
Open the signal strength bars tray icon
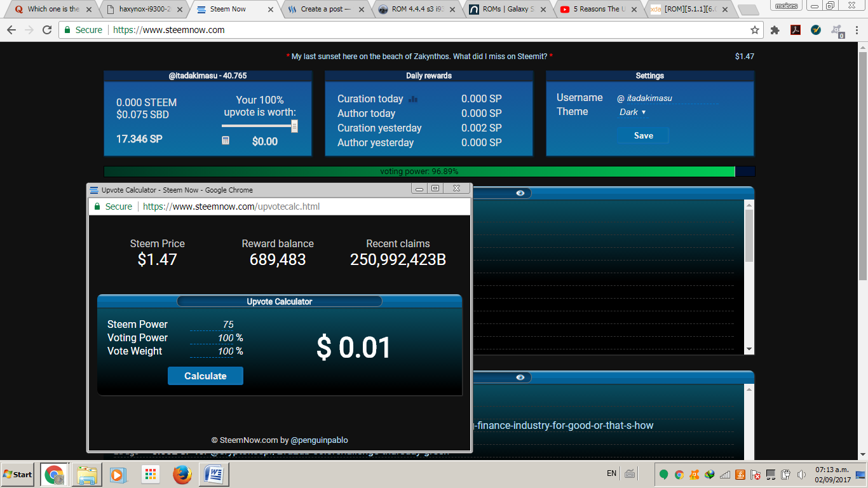725,474
